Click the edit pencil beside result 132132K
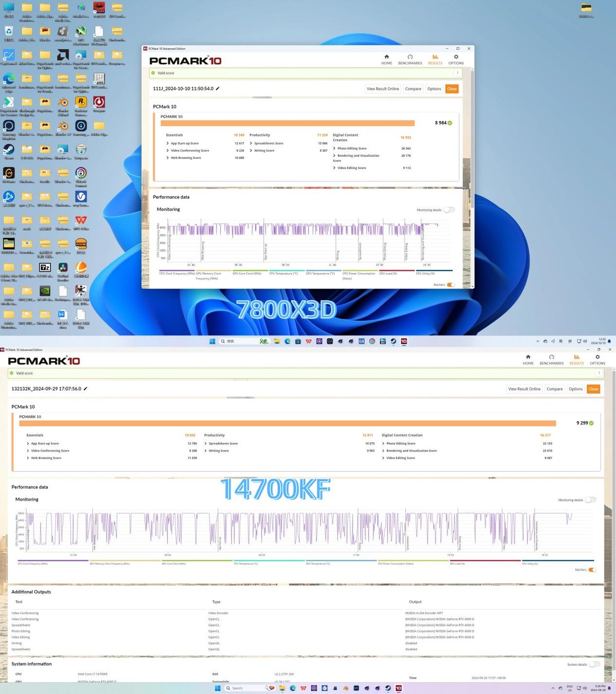Image resolution: width=616 pixels, height=694 pixels. tap(85, 389)
